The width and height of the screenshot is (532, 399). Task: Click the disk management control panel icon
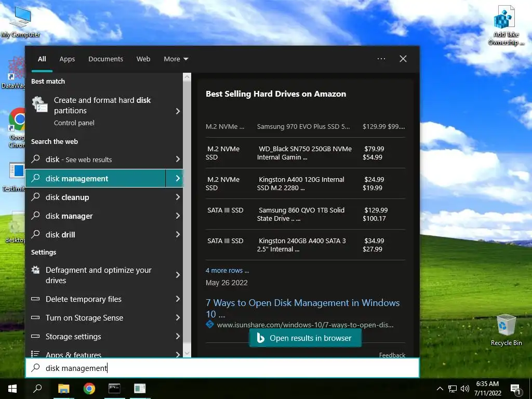point(39,104)
